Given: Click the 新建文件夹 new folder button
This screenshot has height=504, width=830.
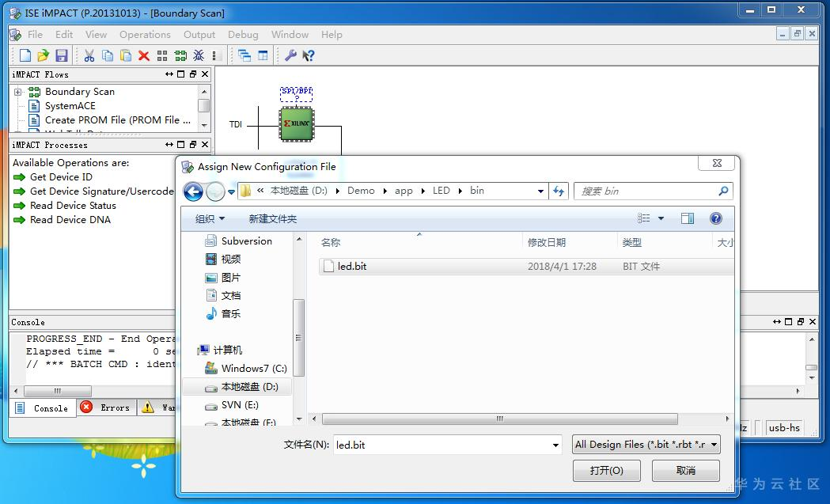Looking at the screenshot, I should [x=273, y=218].
